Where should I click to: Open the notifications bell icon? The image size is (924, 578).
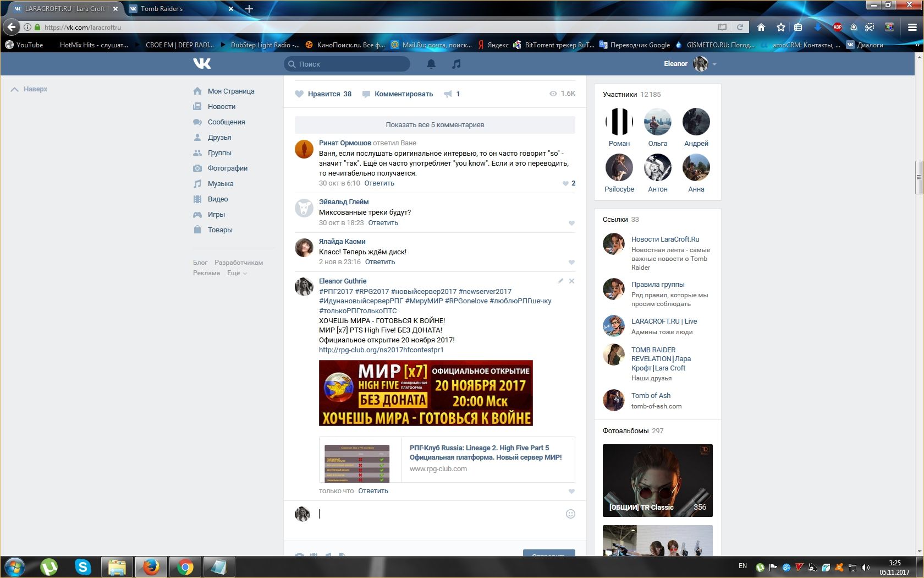tap(431, 64)
